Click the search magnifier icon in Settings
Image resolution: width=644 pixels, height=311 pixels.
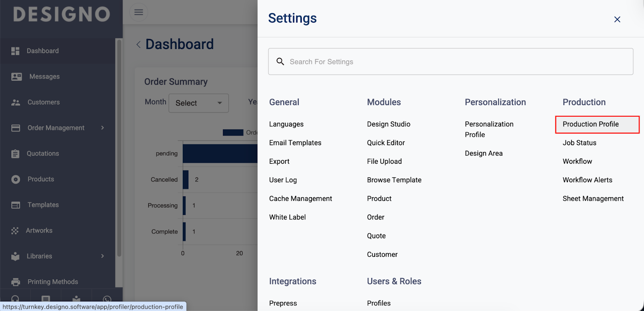pos(280,62)
